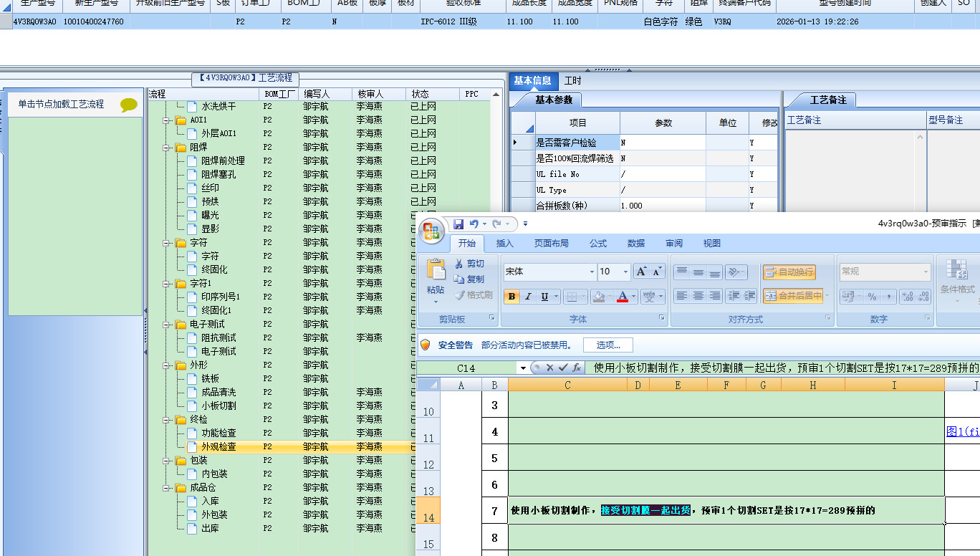Select the 阻抗测试 tree node
The height and width of the screenshot is (556, 980).
218,337
